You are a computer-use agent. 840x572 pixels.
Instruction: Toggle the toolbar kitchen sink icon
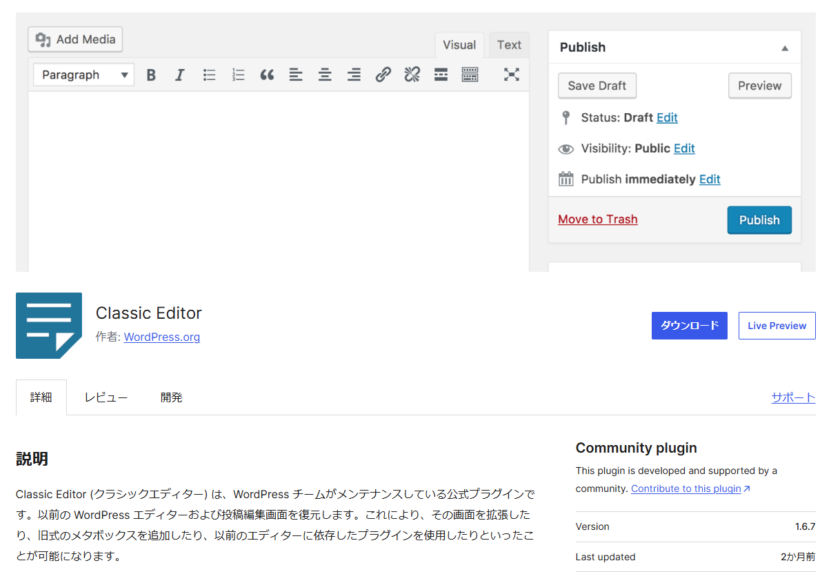(x=470, y=74)
